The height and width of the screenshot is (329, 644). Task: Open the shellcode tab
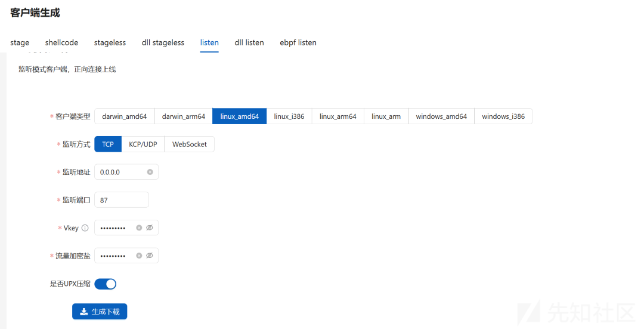click(61, 42)
